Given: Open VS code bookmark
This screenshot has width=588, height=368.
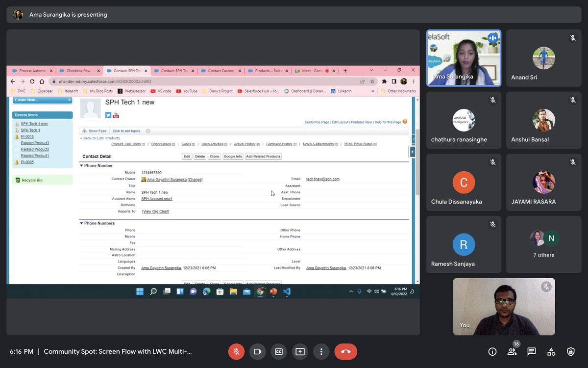Looking at the screenshot, I should point(161,91).
